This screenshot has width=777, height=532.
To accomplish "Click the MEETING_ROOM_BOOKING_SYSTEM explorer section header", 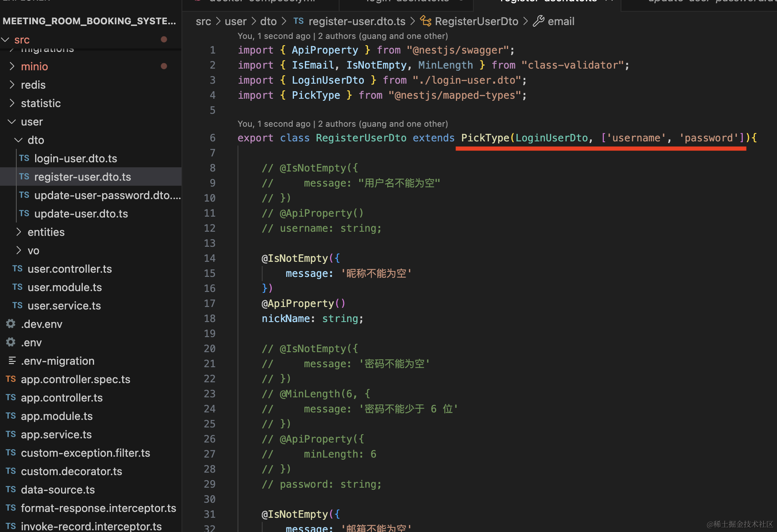I will click(89, 21).
